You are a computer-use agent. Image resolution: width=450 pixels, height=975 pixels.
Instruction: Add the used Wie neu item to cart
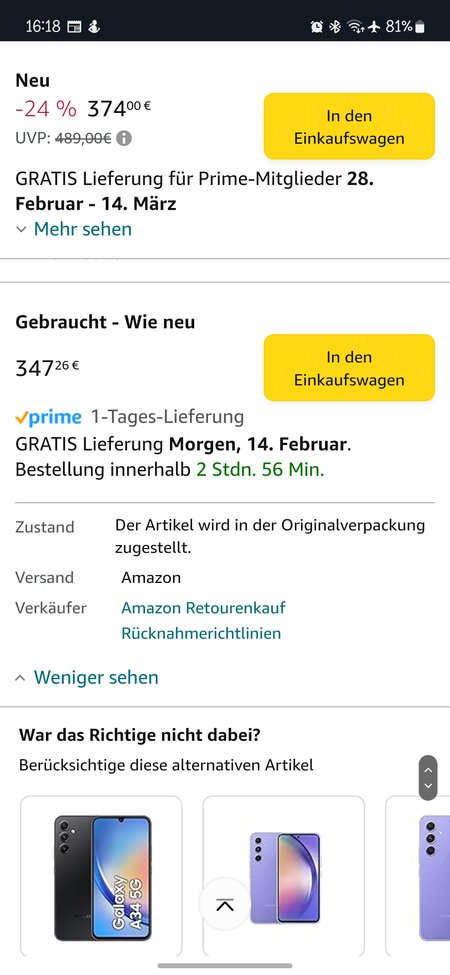(349, 367)
